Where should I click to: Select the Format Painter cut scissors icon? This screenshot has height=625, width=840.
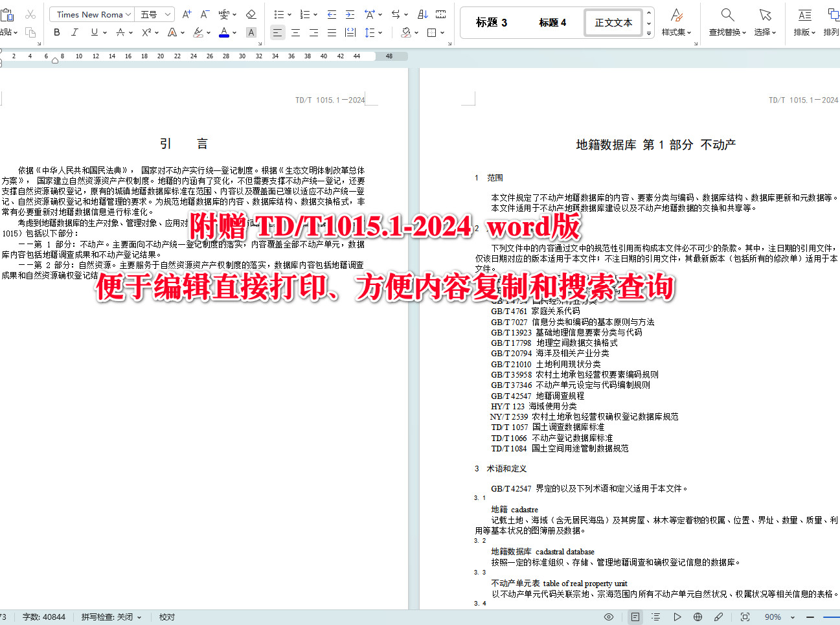tap(30, 14)
